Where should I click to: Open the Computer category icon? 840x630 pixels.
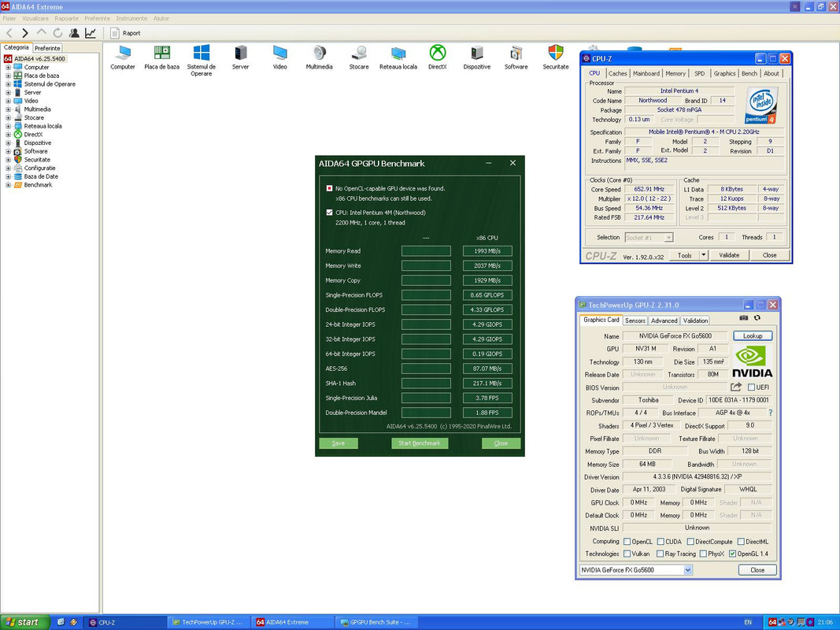[123, 57]
